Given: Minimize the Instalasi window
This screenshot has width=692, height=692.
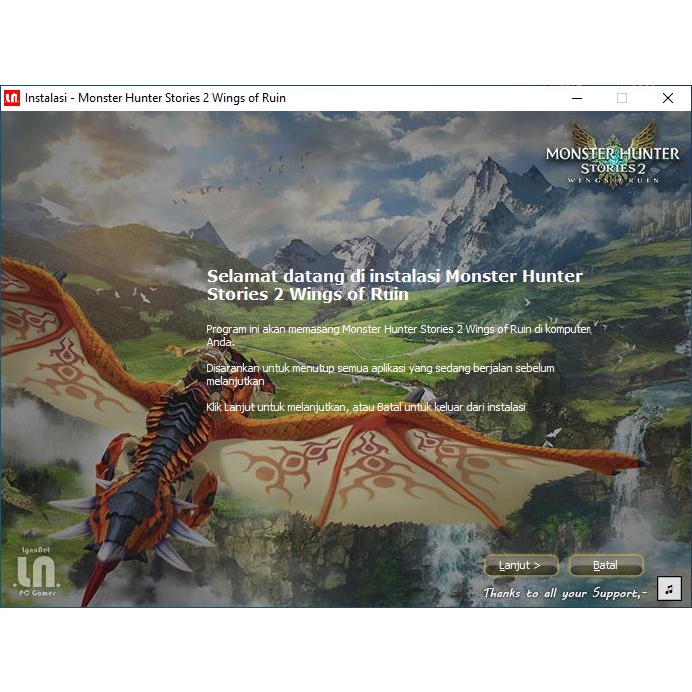Looking at the screenshot, I should point(577,98).
